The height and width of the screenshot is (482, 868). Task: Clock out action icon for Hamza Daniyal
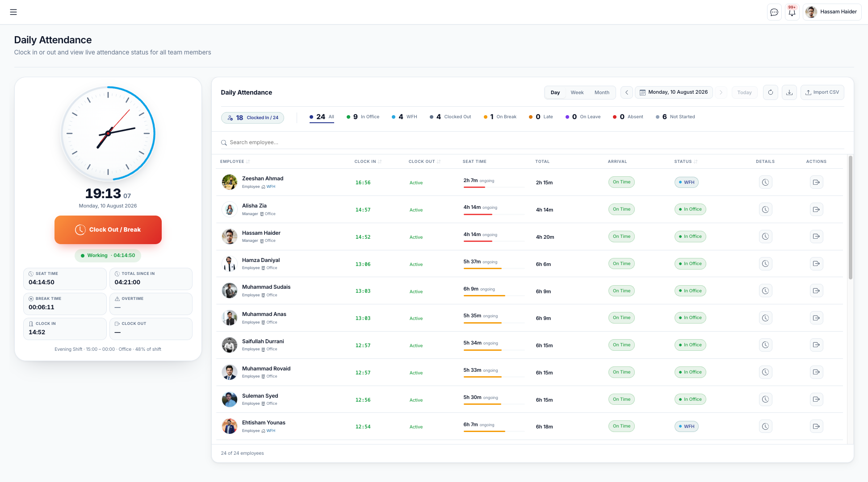point(817,264)
